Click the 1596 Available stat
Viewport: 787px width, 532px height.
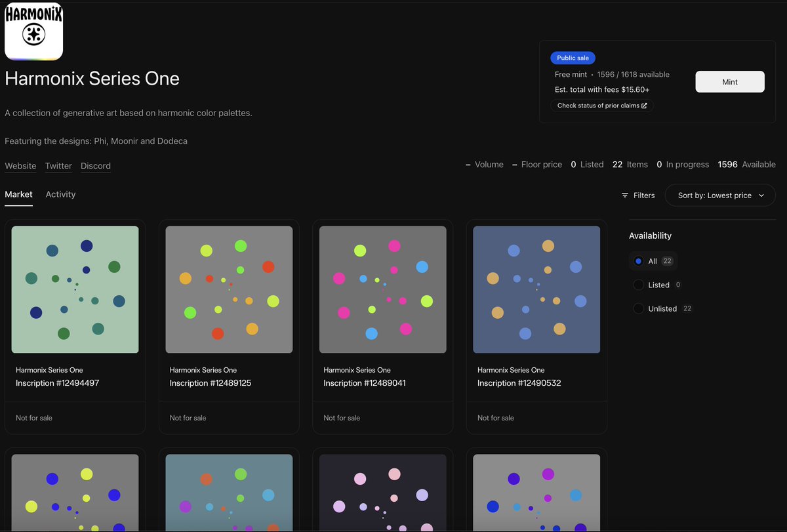coord(746,165)
